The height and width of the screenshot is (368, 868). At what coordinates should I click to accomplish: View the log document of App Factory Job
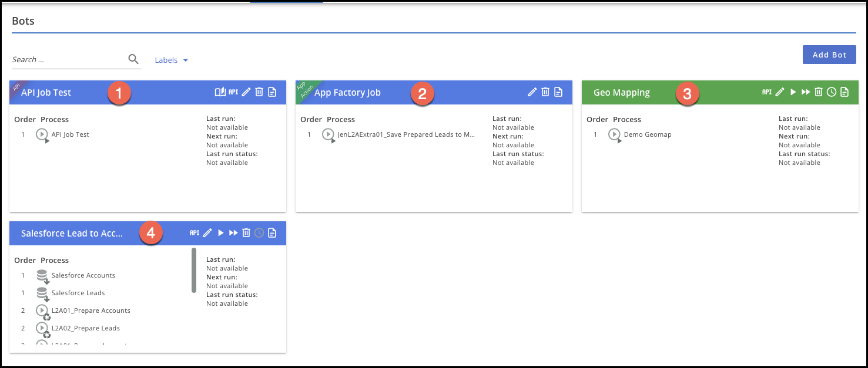point(557,92)
